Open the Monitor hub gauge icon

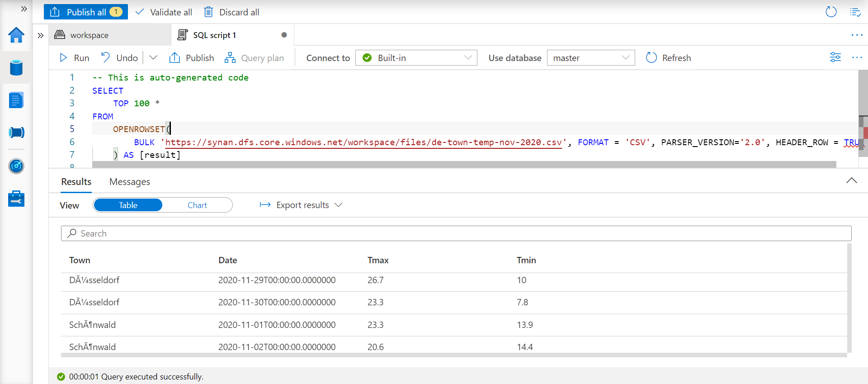click(16, 166)
